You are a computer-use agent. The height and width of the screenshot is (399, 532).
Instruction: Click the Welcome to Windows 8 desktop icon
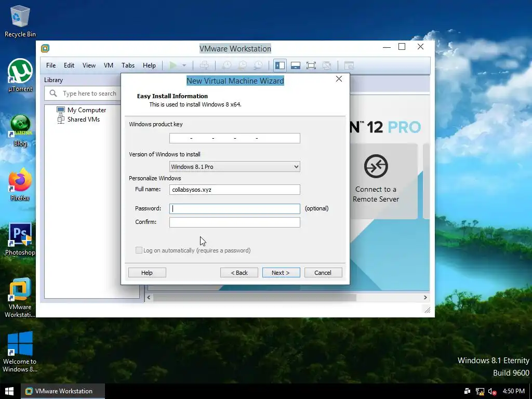click(x=20, y=352)
